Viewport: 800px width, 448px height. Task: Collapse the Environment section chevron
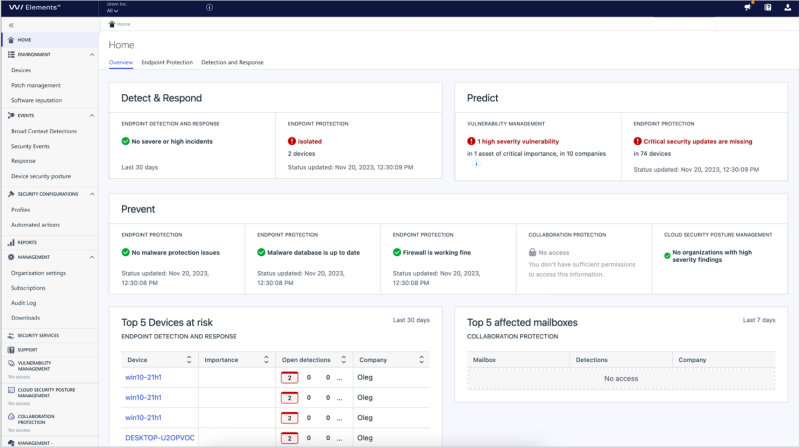[x=93, y=54]
